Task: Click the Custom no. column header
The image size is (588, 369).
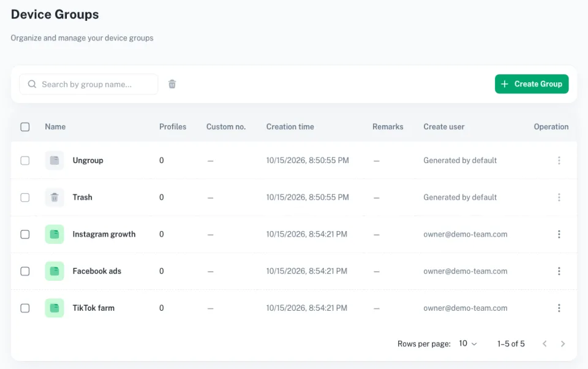Action: (226, 127)
